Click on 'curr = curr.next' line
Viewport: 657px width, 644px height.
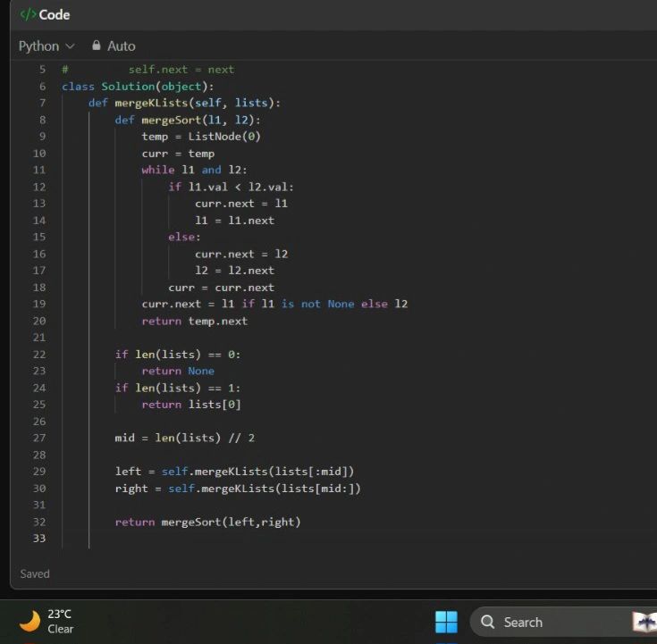coord(222,288)
